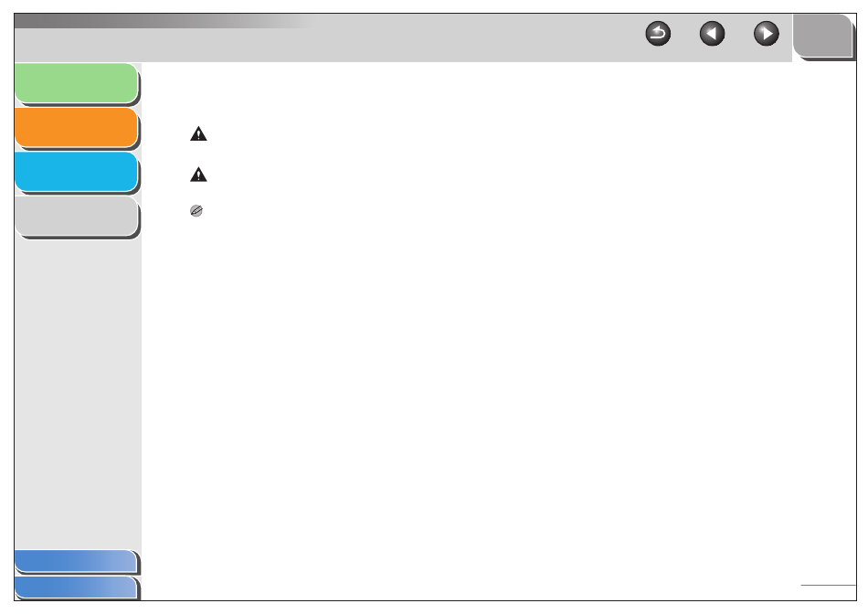Click the first warning triangle icon
The image size is (868, 614).
coord(198,134)
